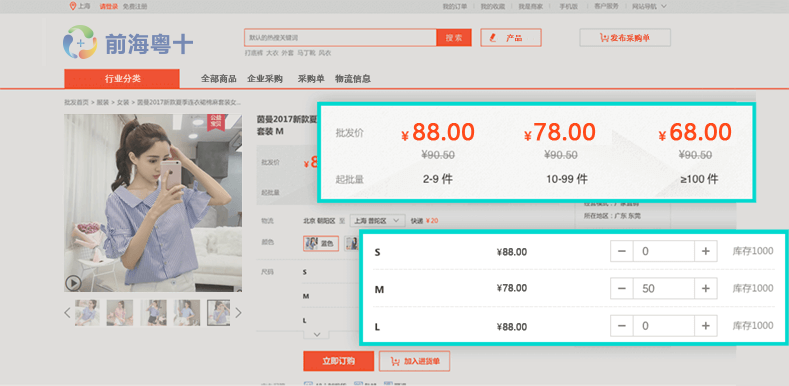Click the L size quantity field
Viewport: 789px width, 386px height.
click(664, 326)
